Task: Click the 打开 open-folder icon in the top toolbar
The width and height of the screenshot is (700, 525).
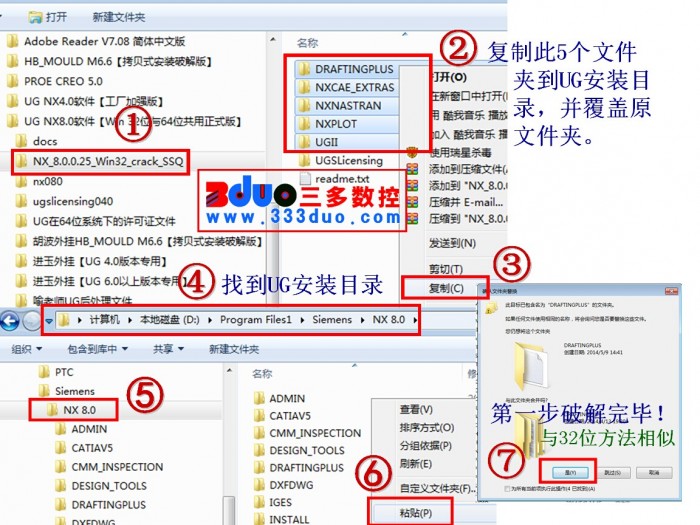Action: click(x=35, y=17)
